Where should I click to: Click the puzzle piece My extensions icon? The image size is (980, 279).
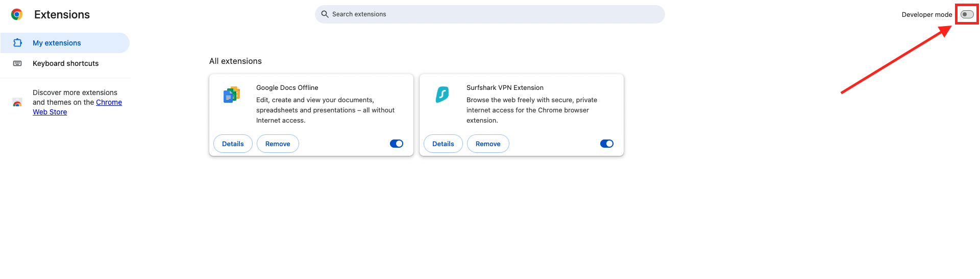click(x=17, y=43)
